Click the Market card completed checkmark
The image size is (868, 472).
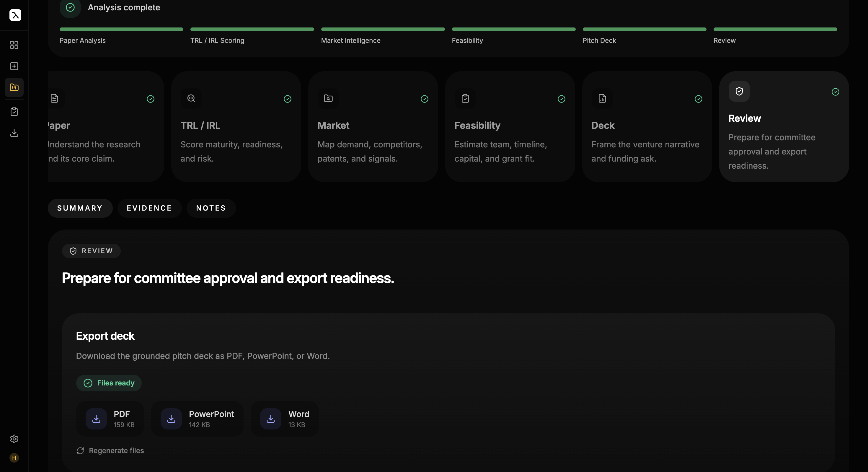pyautogui.click(x=425, y=99)
